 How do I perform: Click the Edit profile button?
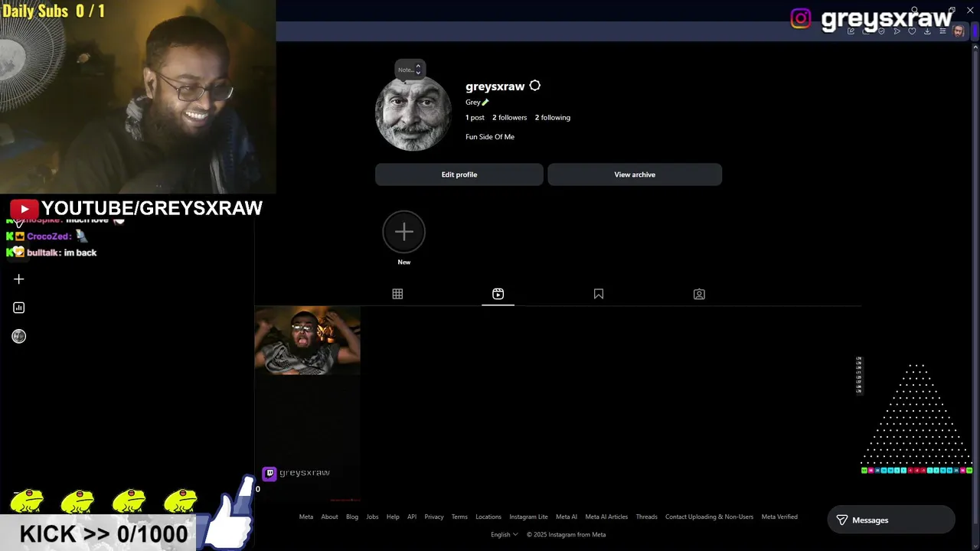point(459,174)
